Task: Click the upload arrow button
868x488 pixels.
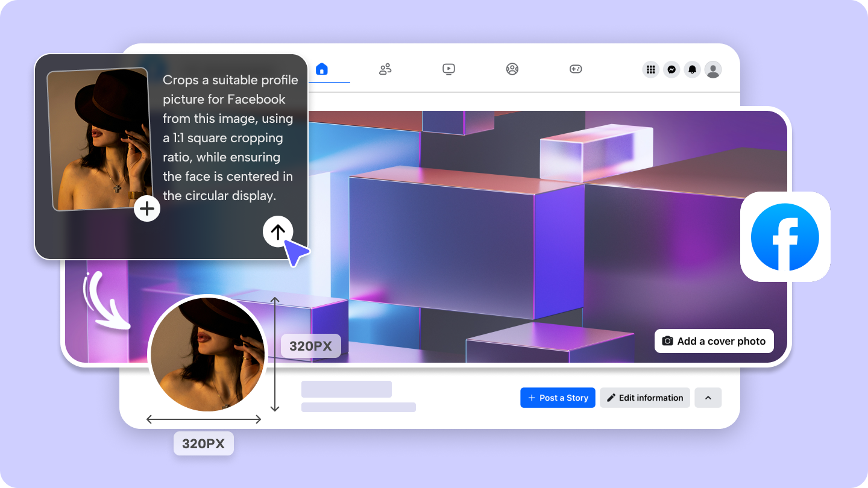Action: coord(278,231)
